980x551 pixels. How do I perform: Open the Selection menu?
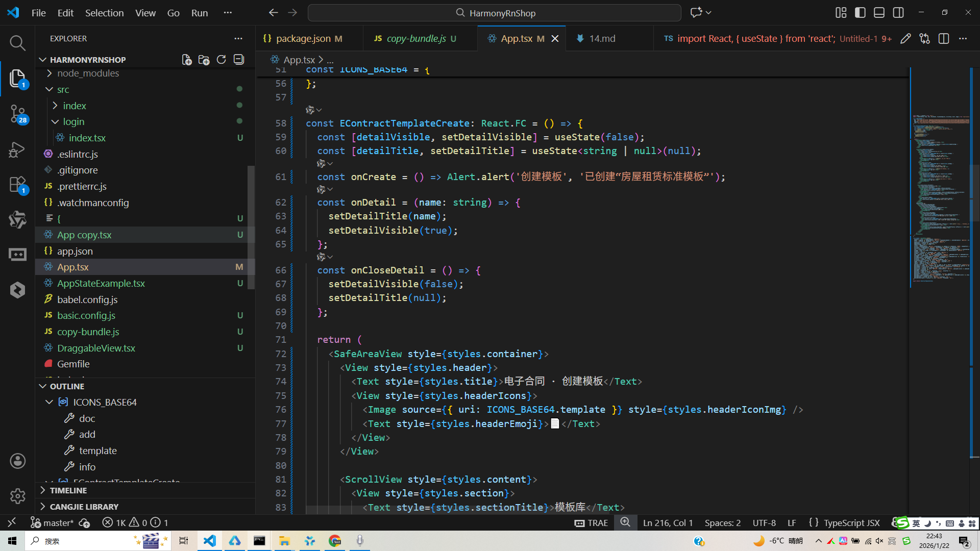(x=104, y=13)
